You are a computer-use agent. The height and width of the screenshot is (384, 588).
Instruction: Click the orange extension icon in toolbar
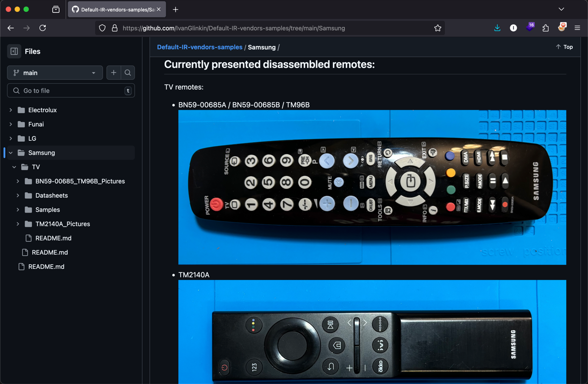[x=562, y=27]
